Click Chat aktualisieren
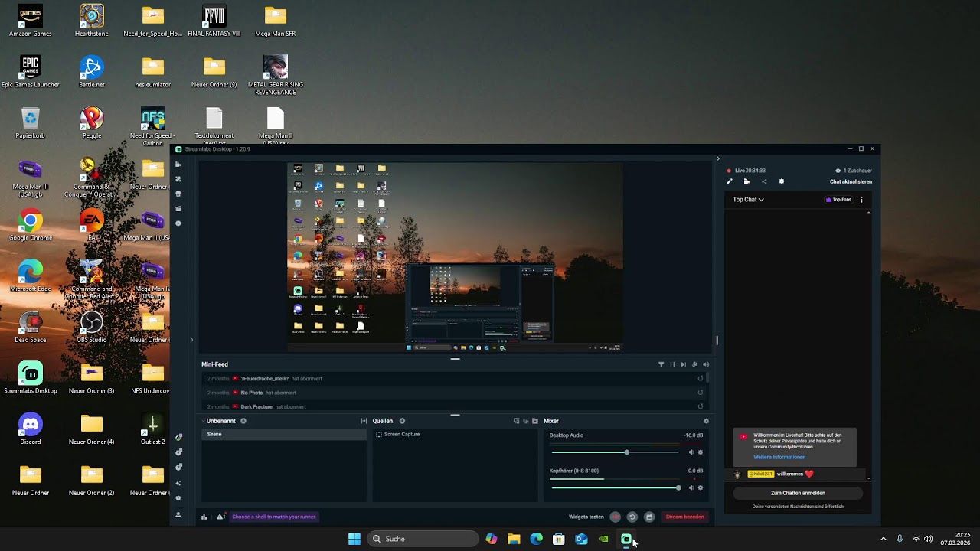The height and width of the screenshot is (551, 980). pyautogui.click(x=851, y=181)
